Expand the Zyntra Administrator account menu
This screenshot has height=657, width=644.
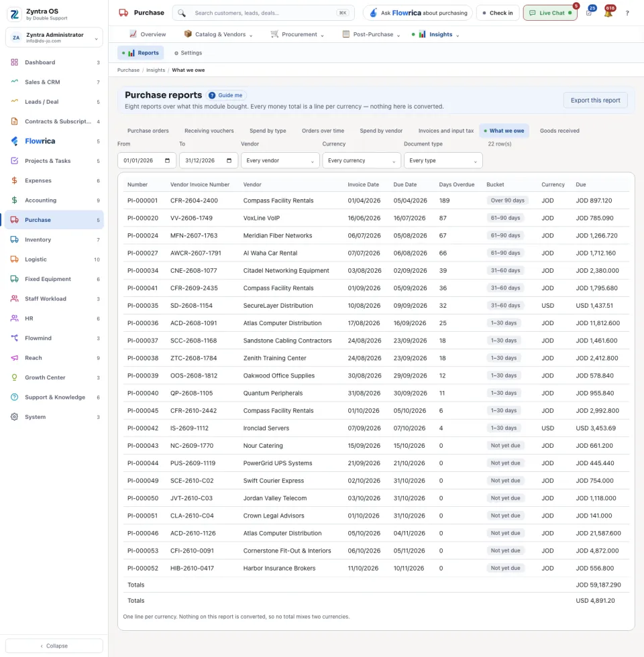(54, 38)
